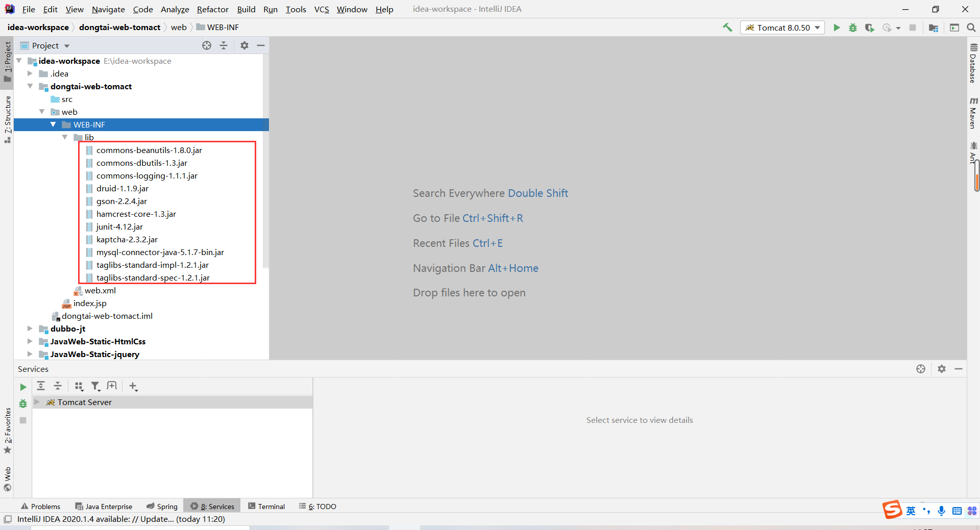Open the Services filter options
Image resolution: width=980 pixels, height=530 pixels.
(x=95, y=386)
